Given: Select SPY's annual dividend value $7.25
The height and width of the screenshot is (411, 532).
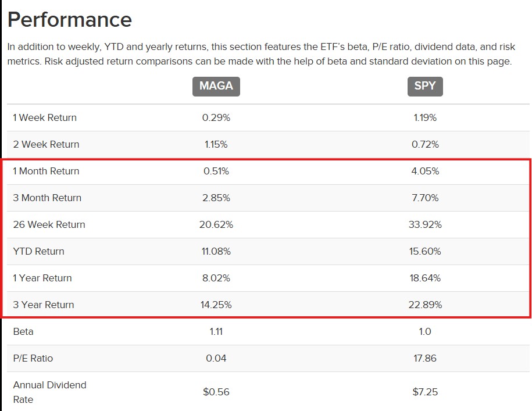Looking at the screenshot, I should click(x=425, y=392).
